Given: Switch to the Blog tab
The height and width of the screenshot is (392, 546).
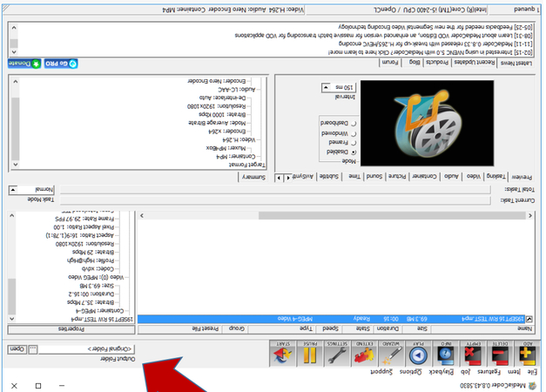Looking at the screenshot, I should coord(414,63).
